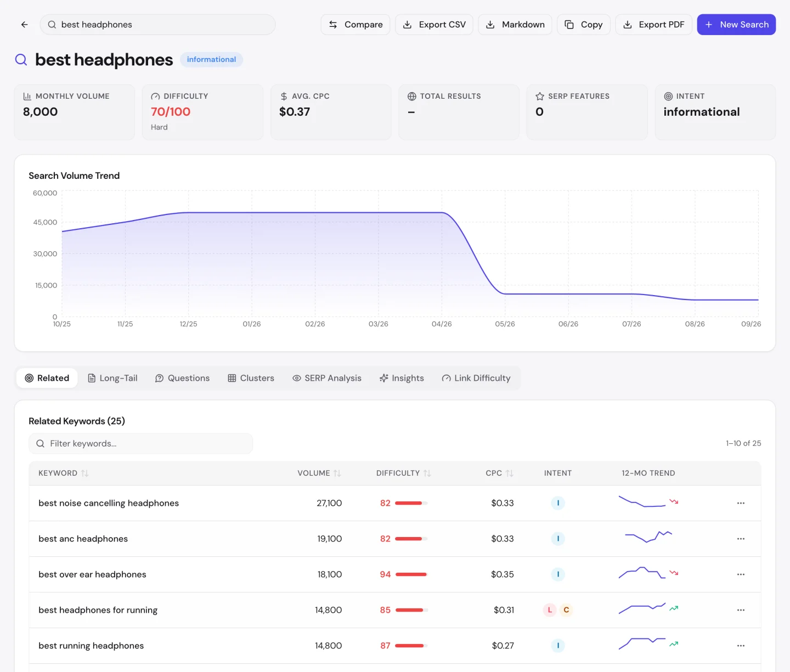Open the SERP Analysis tab

[x=327, y=378]
